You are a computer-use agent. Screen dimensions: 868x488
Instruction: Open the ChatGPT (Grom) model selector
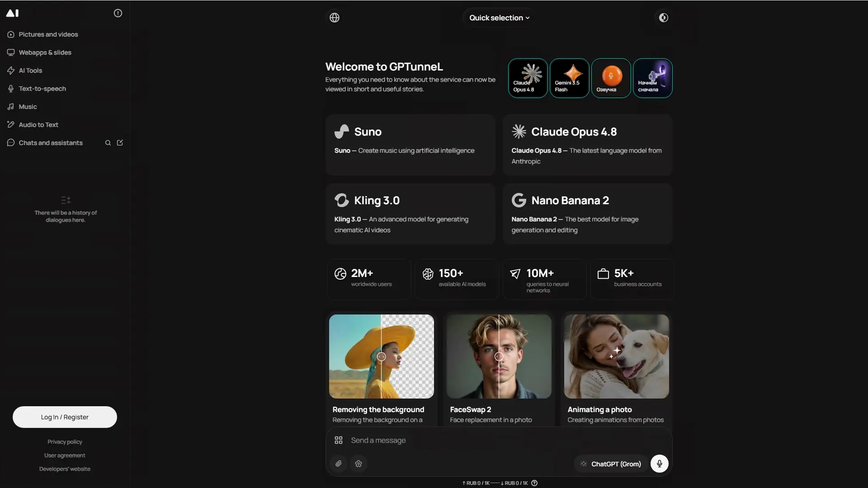click(x=611, y=464)
